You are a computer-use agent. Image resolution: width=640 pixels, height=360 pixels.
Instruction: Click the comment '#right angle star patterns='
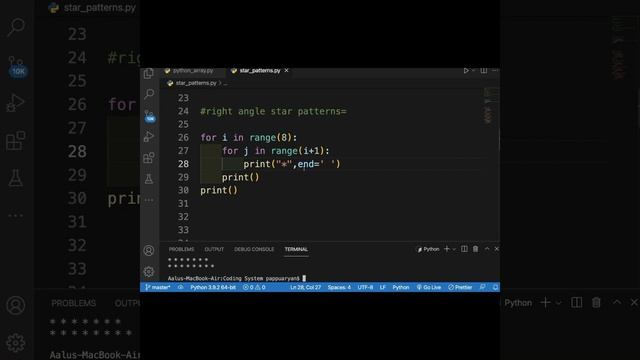tap(273, 111)
